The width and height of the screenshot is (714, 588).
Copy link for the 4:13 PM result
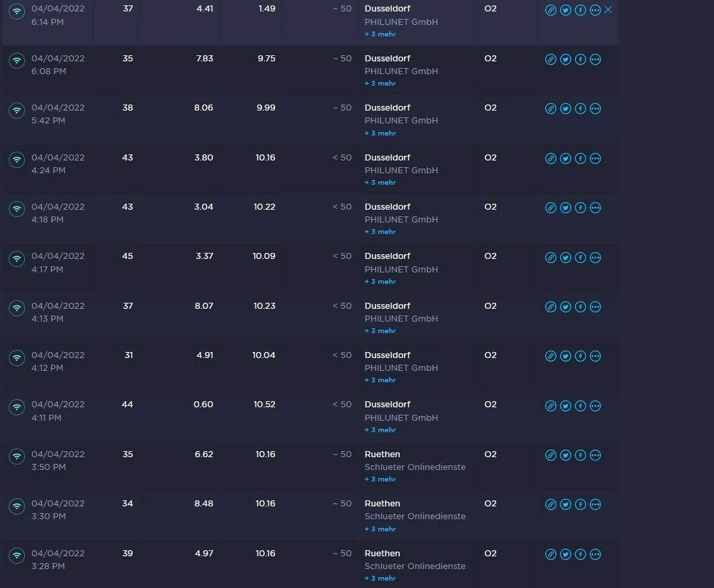coord(551,307)
